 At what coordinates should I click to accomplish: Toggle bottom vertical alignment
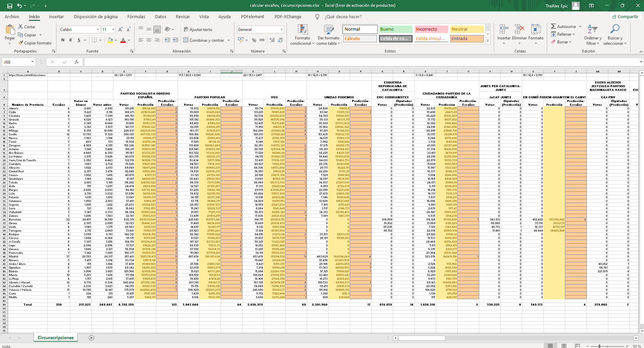(x=157, y=30)
